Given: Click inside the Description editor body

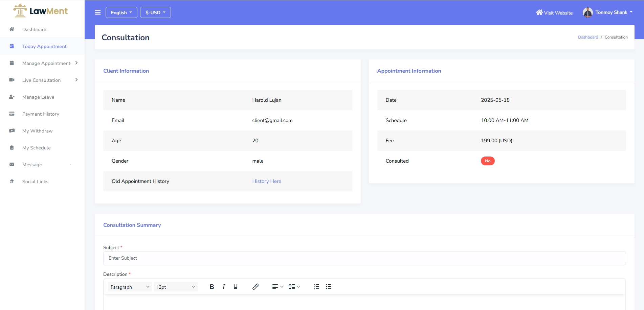Looking at the screenshot, I should [x=364, y=303].
